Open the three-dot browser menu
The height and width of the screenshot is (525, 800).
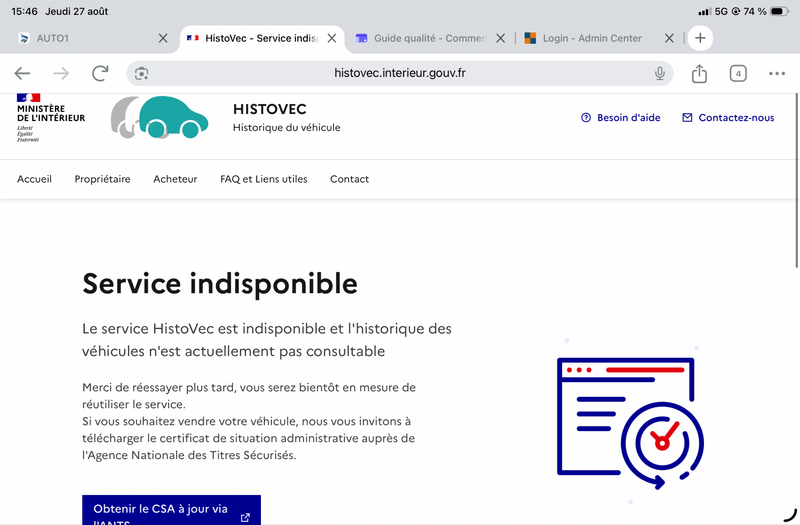coord(777,73)
